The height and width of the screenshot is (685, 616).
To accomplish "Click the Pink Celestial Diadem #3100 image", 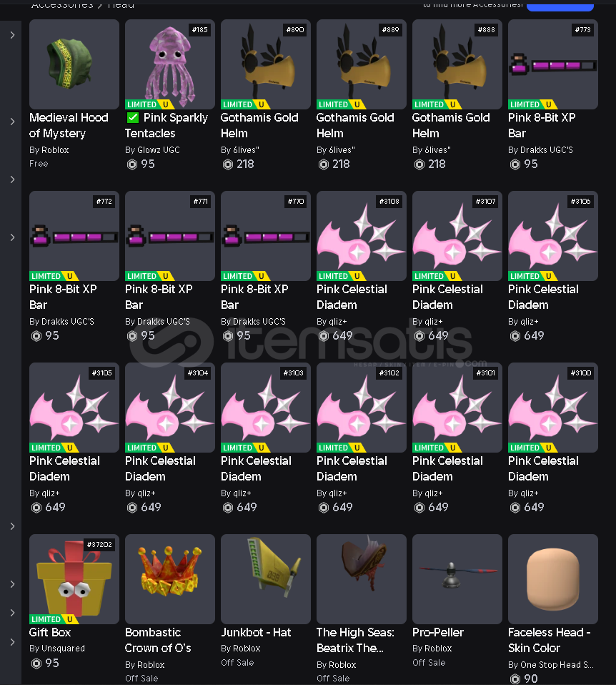I will click(552, 407).
